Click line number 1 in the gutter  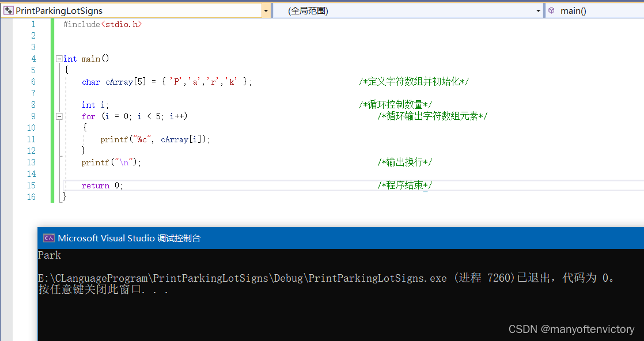tap(33, 24)
